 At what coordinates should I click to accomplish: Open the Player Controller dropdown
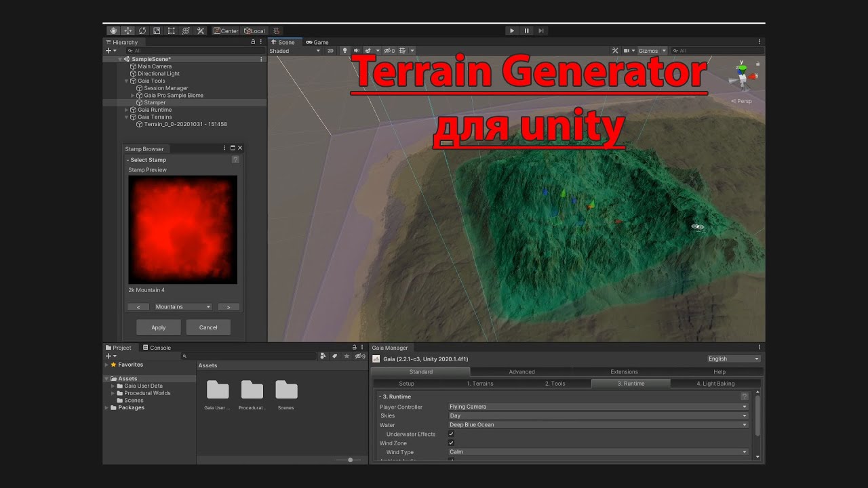[x=598, y=407]
